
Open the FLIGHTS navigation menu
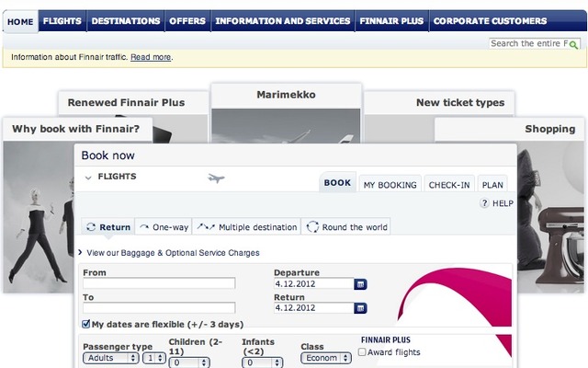[x=62, y=21]
